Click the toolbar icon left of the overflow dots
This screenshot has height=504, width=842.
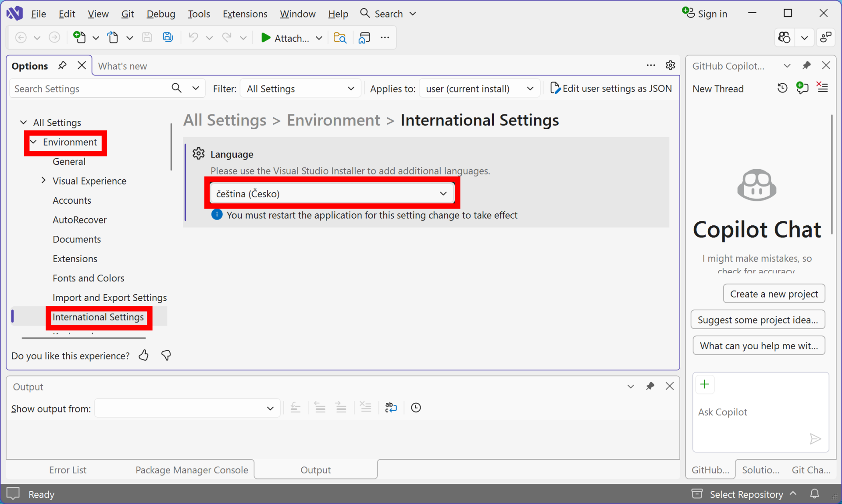(364, 38)
